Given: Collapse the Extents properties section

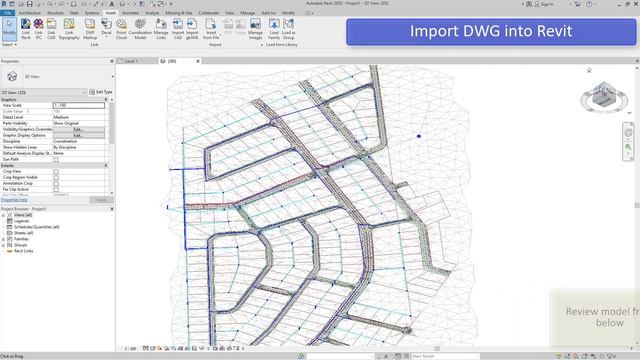Looking at the screenshot, I should click(106, 166).
